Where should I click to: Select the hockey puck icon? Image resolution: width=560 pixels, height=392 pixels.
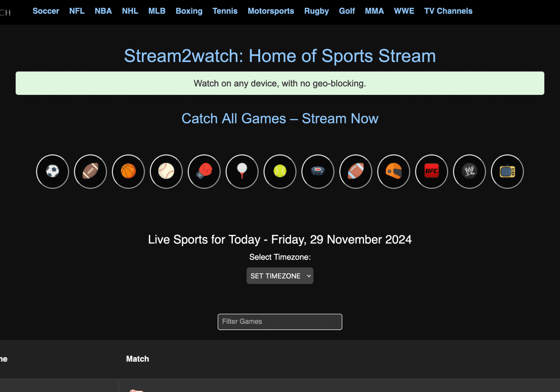pyautogui.click(x=318, y=171)
